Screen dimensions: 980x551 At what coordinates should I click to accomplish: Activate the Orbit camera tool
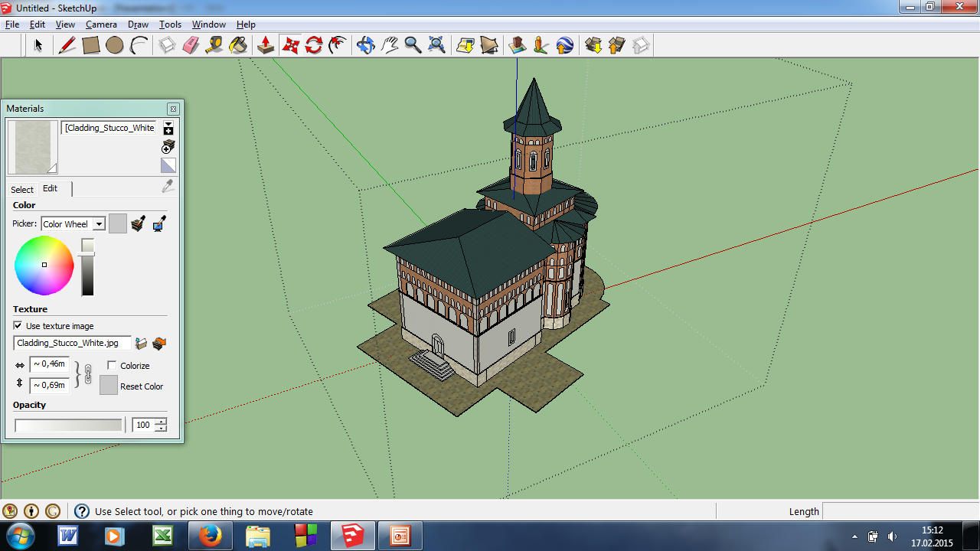tap(365, 46)
